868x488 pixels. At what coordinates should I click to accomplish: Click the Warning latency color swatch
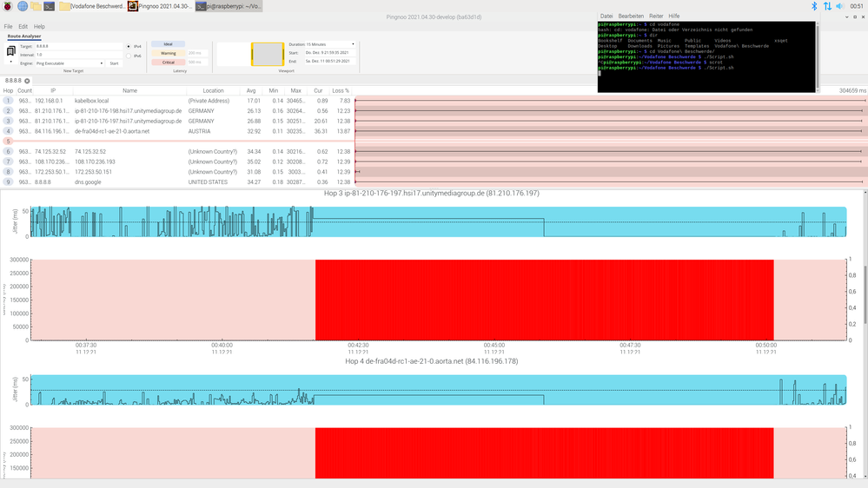168,53
